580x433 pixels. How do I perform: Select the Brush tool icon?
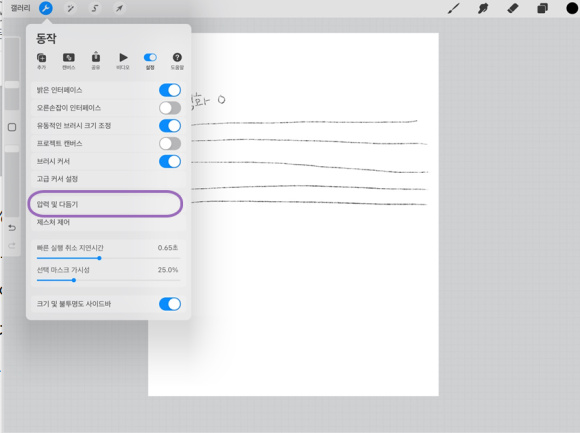(453, 8)
